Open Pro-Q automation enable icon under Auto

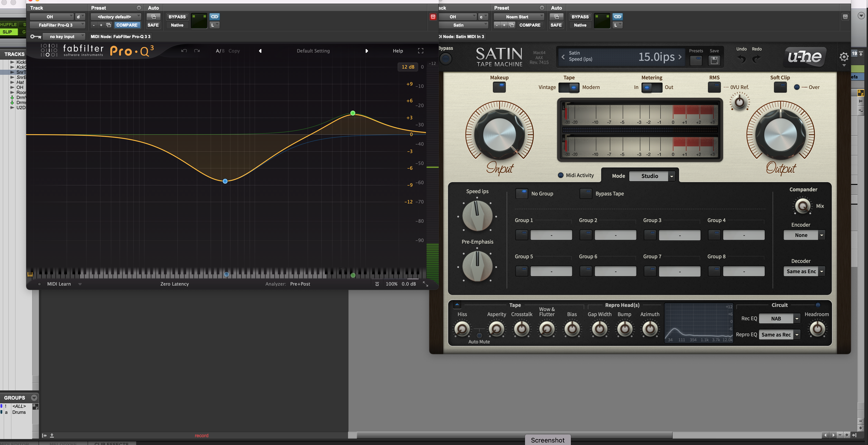(153, 17)
